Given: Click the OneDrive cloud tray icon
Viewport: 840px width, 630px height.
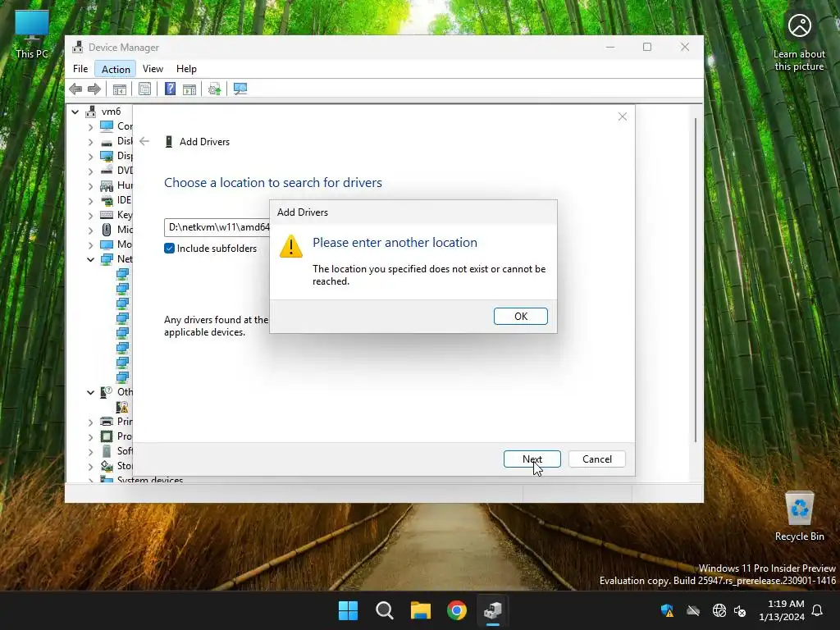Looking at the screenshot, I should pyautogui.click(x=693, y=610).
